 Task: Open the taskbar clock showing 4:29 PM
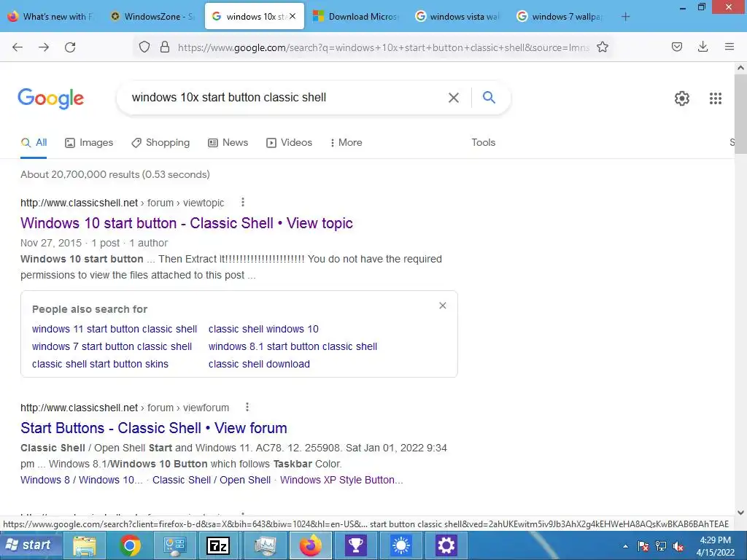715,546
